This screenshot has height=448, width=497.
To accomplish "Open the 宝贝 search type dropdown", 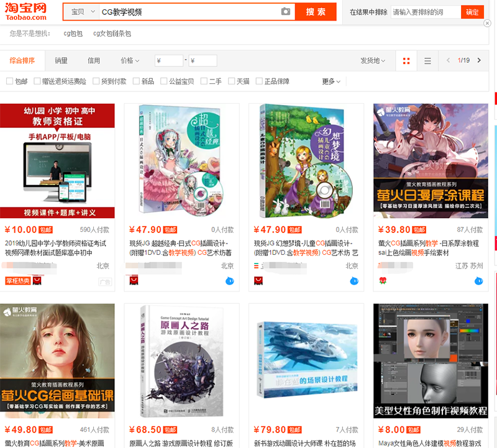I will tap(82, 12).
